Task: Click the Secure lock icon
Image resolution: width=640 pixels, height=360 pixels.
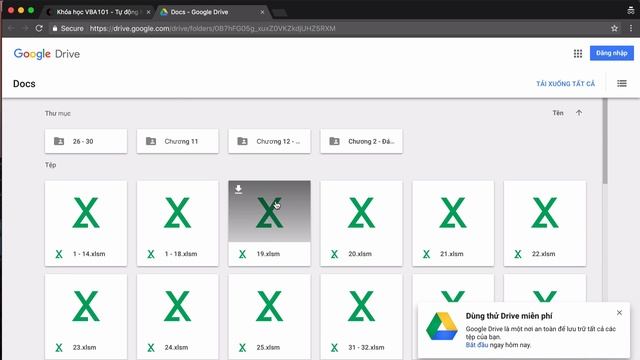Action: (55, 28)
